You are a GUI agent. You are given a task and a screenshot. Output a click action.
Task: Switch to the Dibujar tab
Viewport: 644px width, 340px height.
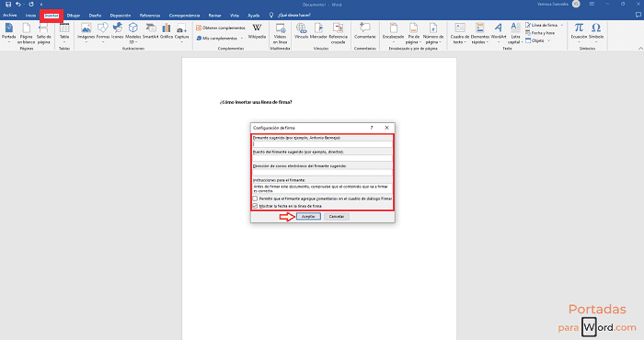pos(74,16)
